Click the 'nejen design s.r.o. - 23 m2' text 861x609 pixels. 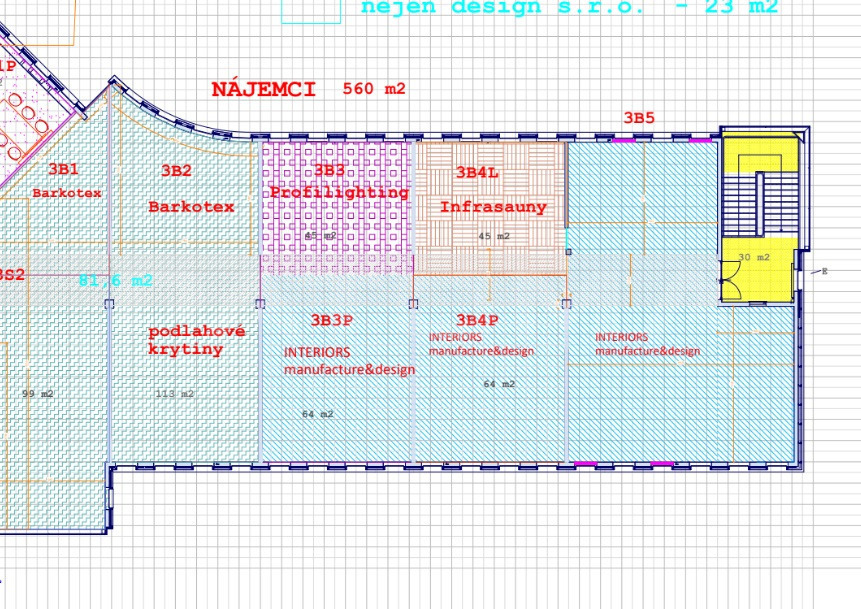569,7
